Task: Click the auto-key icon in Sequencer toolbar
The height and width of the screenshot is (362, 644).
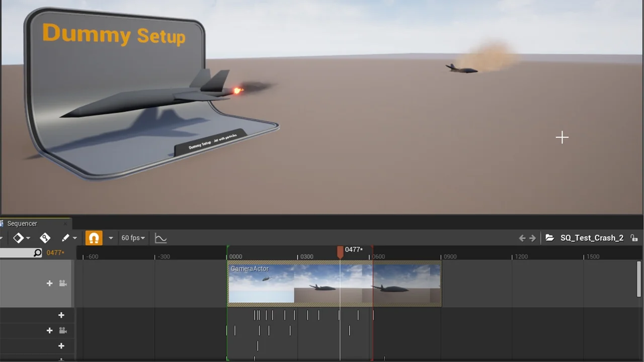Action: [x=45, y=238]
